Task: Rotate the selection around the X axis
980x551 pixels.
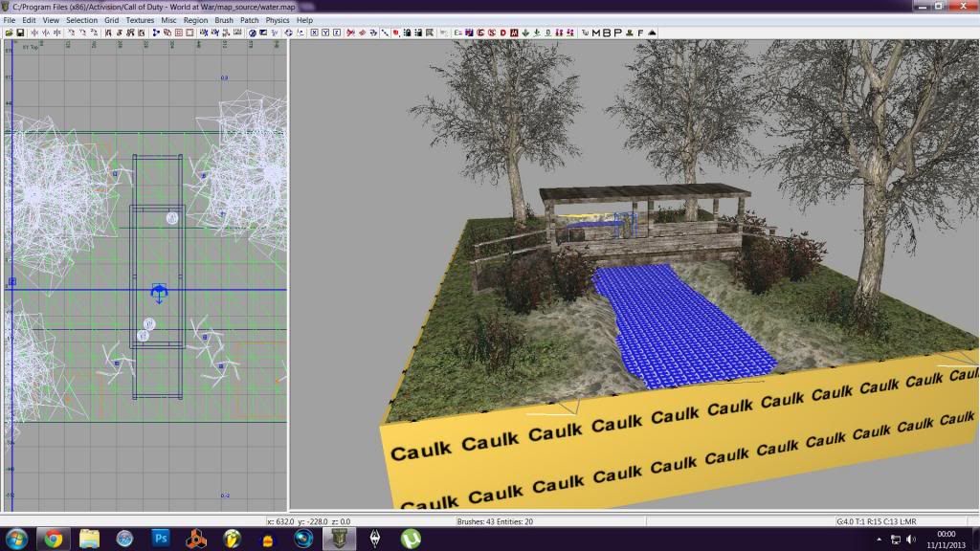Action: (x=71, y=33)
